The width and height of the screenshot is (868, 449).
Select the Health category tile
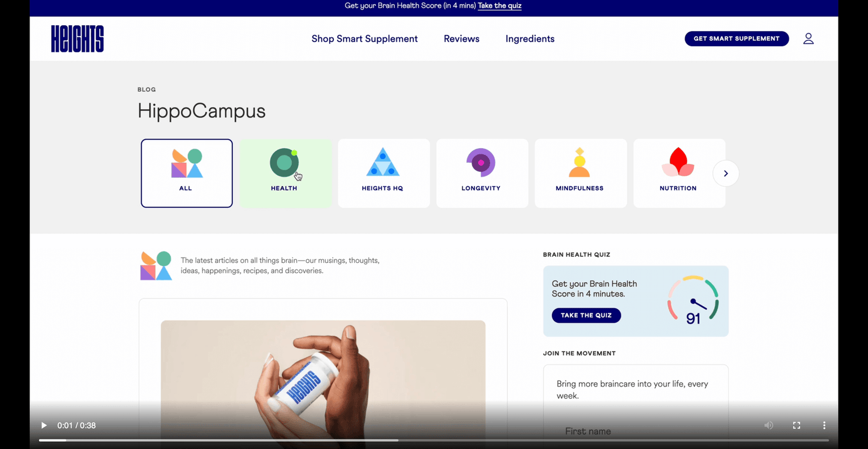(285, 173)
